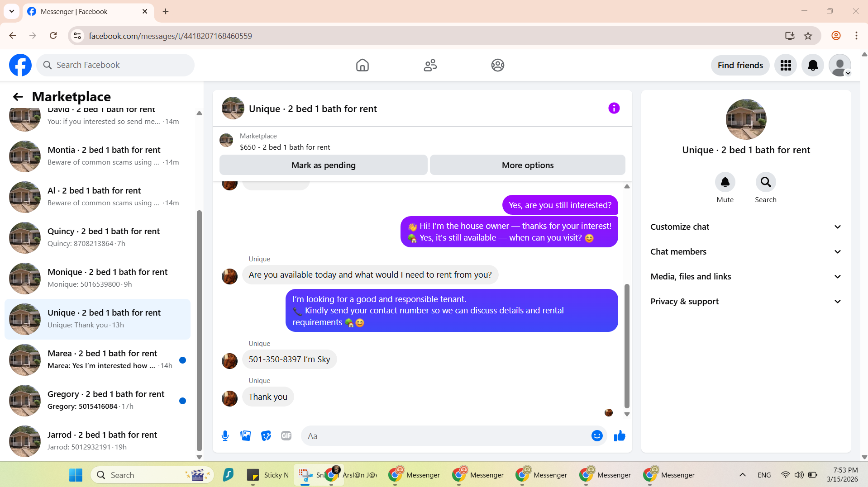The image size is (868, 487).
Task: Open Monique's rental conversation
Action: (x=97, y=278)
